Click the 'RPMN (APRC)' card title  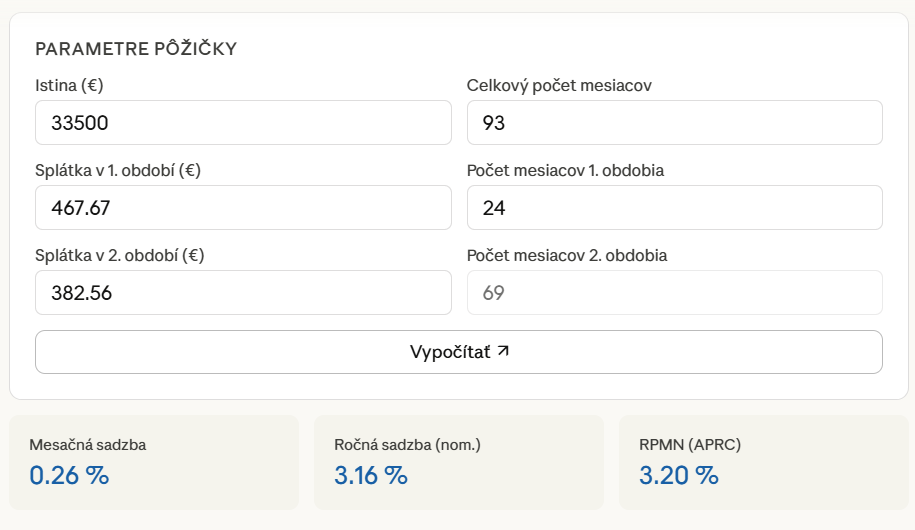click(x=690, y=445)
